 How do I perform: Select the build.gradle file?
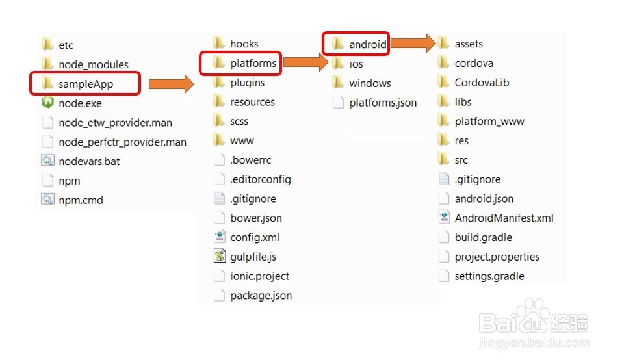[483, 237]
